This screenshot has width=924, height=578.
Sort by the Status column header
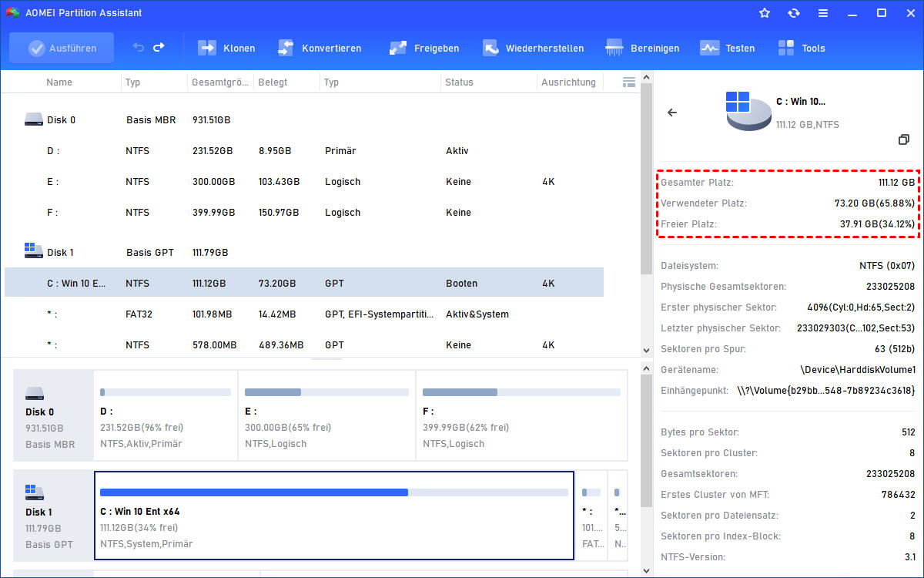click(459, 82)
